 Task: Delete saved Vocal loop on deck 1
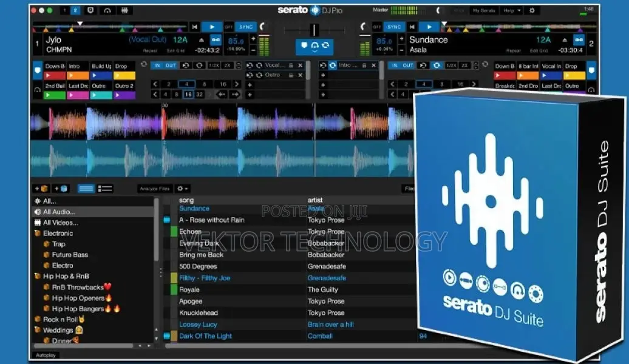(x=300, y=66)
